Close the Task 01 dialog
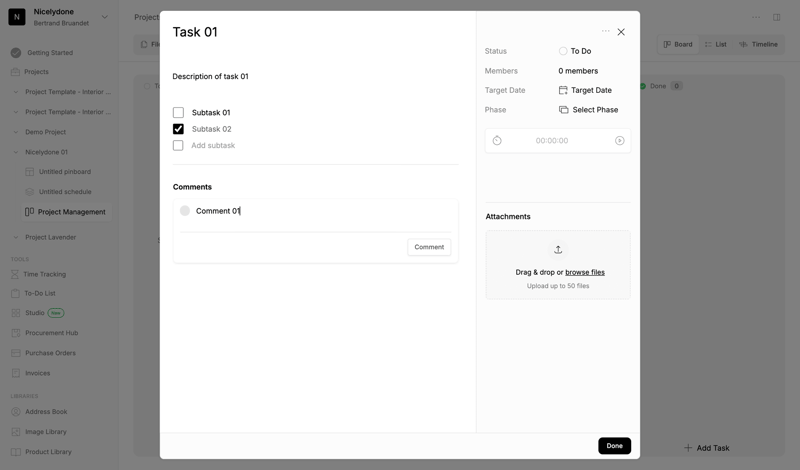 [x=621, y=32]
